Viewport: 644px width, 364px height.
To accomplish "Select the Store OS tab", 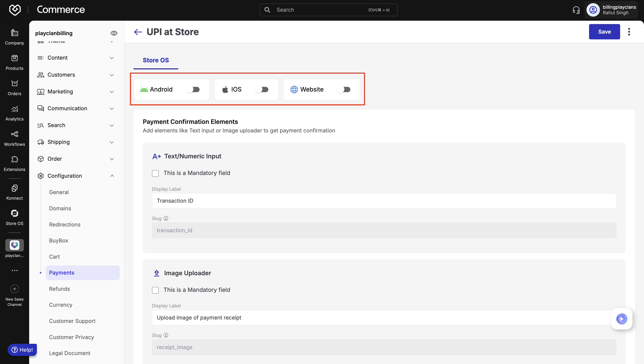I will pyautogui.click(x=155, y=60).
